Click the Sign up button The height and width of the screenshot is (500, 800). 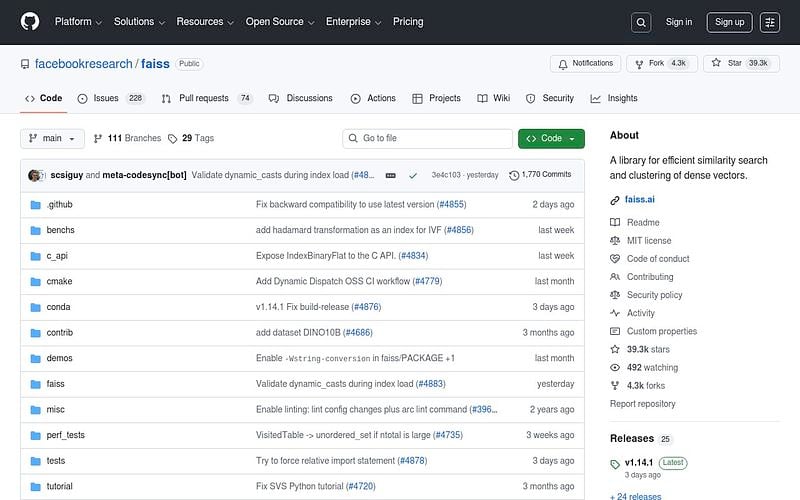[730, 22]
